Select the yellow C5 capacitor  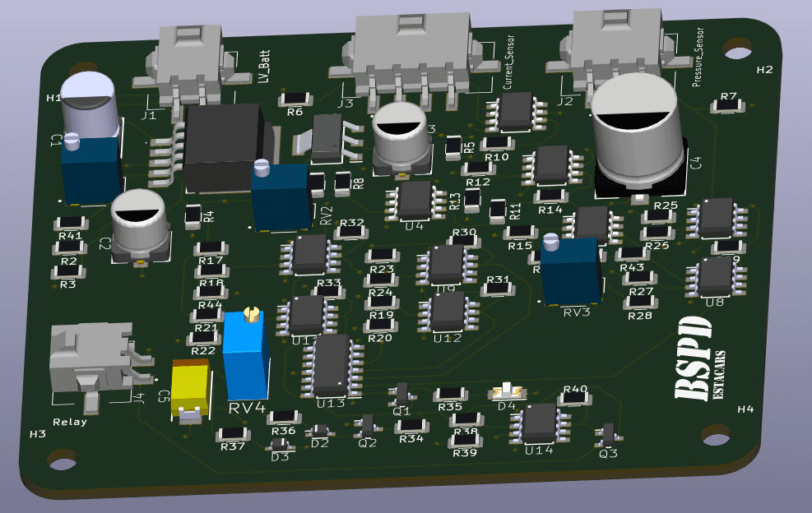191,391
